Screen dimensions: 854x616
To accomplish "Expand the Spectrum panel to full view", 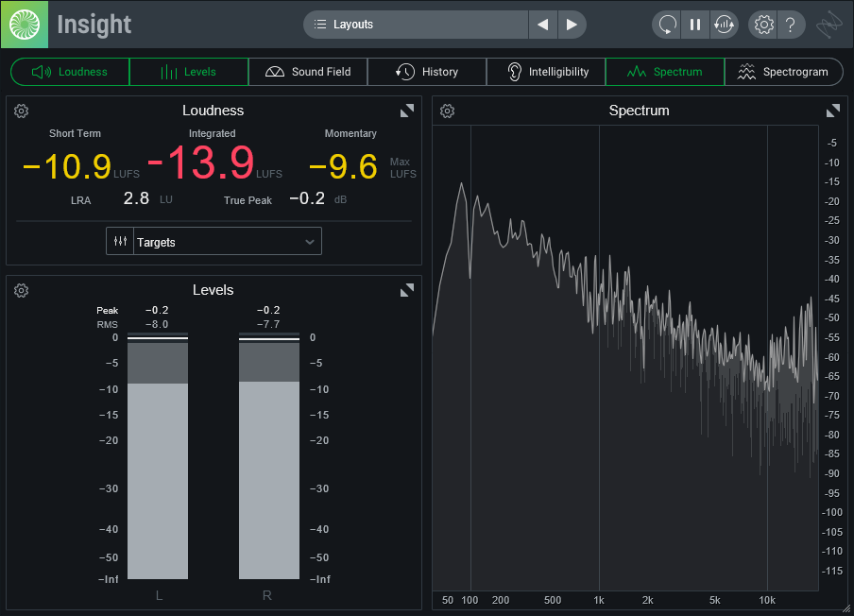I will pos(833,111).
